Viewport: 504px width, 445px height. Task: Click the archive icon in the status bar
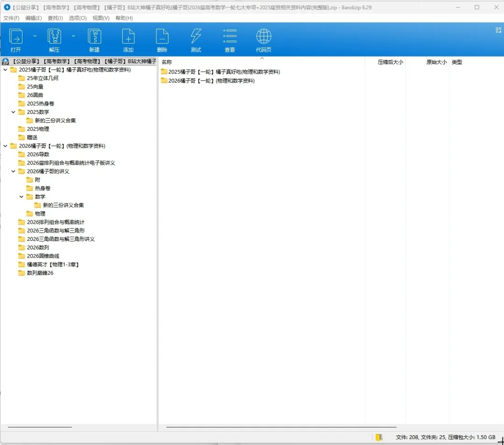379,437
